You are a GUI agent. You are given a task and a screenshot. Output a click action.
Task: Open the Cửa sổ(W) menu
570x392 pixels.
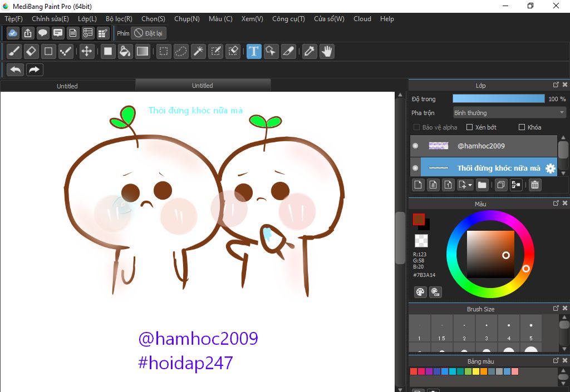(329, 19)
